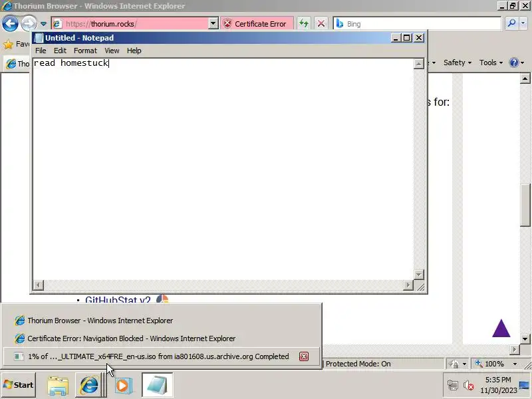
Task: Open Windows Explorer from the taskbar
Action: pyautogui.click(x=58, y=386)
